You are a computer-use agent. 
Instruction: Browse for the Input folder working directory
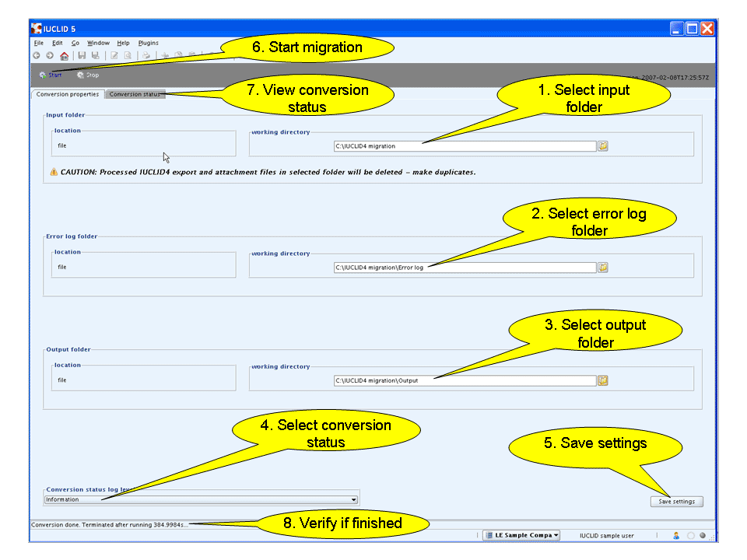coord(603,146)
